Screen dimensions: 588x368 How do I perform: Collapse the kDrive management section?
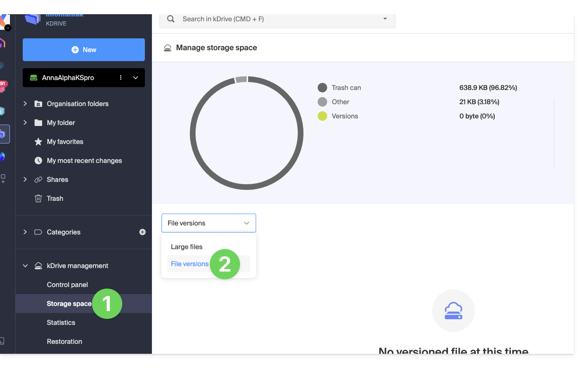click(26, 266)
